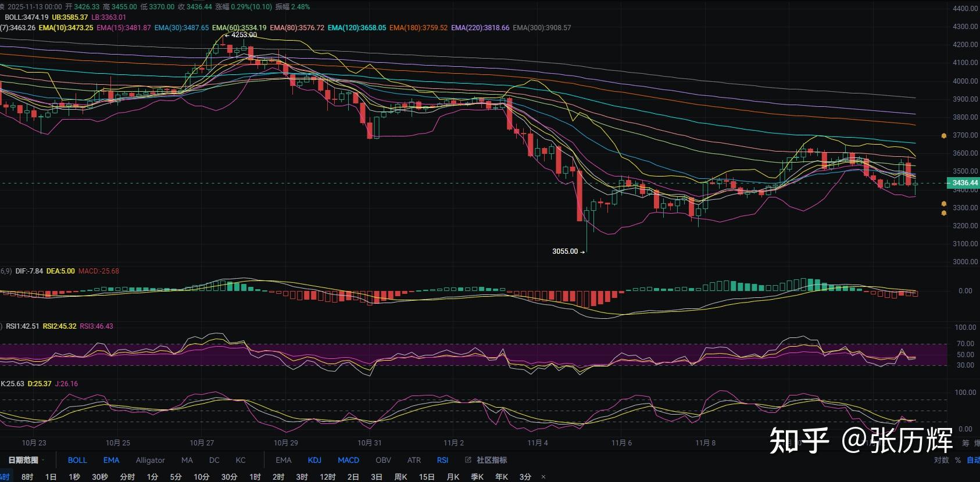980x482 pixels.
Task: Toggle percentage axis with % button
Action: pos(958,460)
